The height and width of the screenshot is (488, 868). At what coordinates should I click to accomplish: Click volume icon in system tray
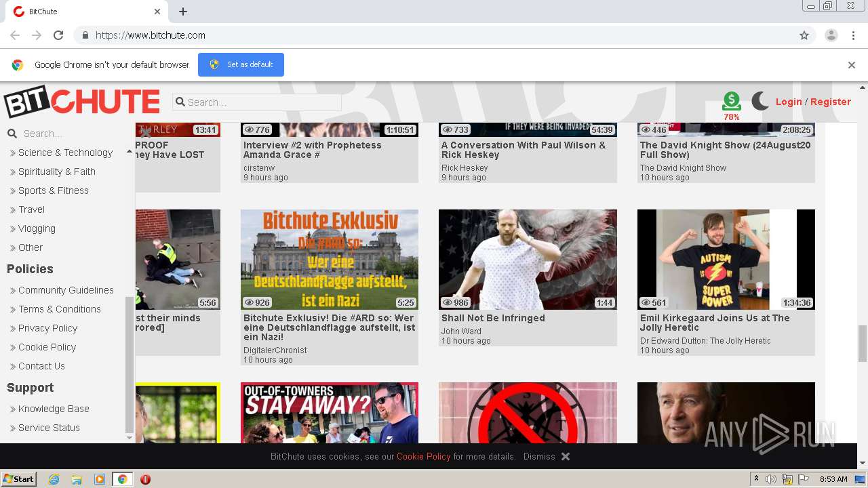[x=771, y=479]
